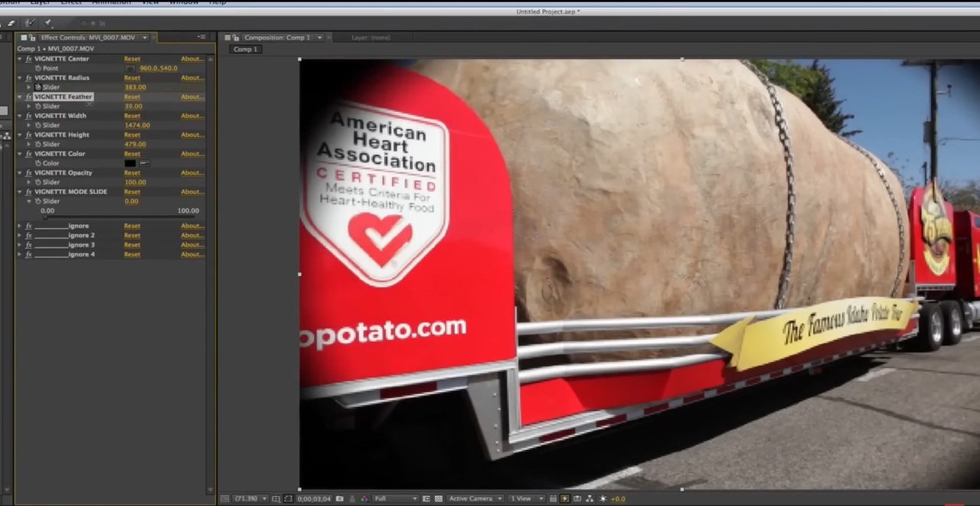Open About for ignore 3 effect

[x=192, y=245]
